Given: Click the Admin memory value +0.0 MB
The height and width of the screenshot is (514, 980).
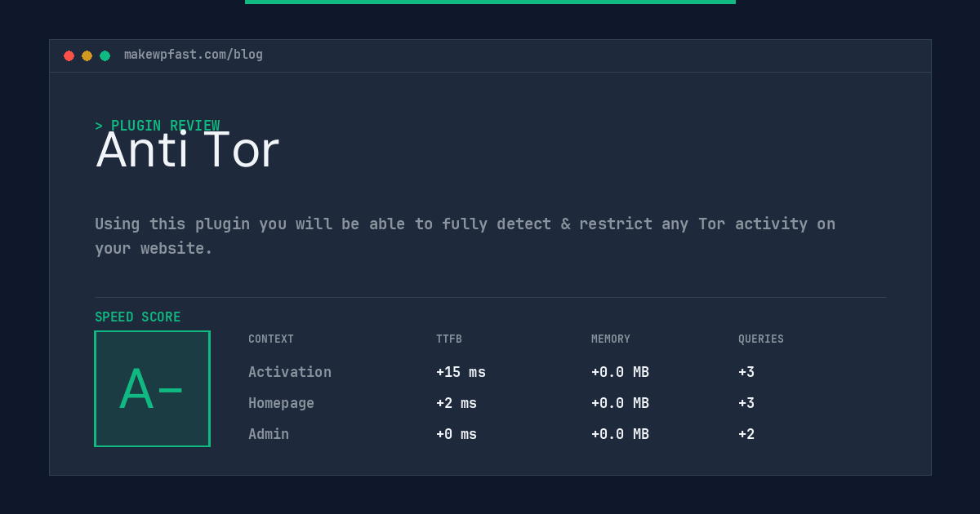Looking at the screenshot, I should tap(620, 434).
